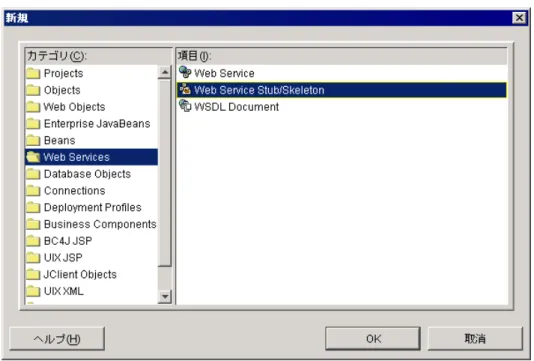Image resolution: width=534 pixels, height=361 pixels.
Task: Click the category list scroll up arrow
Action: click(165, 72)
